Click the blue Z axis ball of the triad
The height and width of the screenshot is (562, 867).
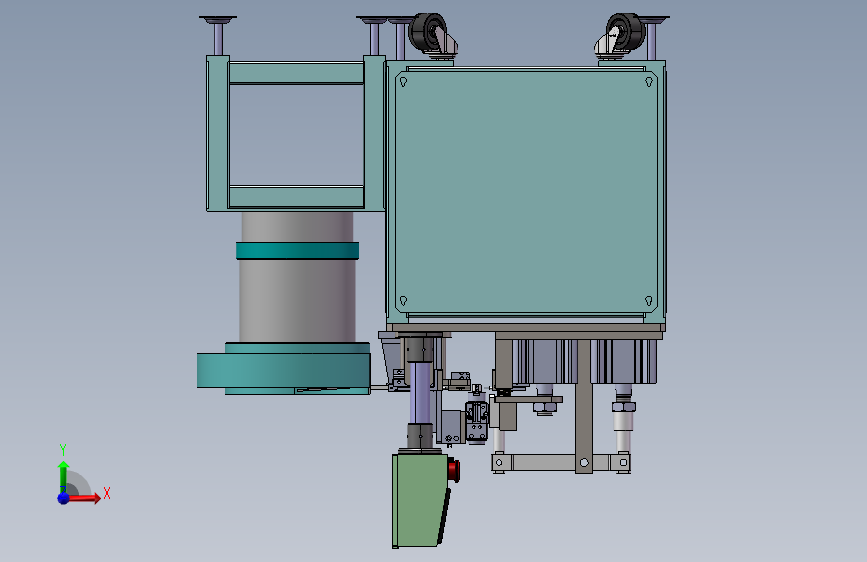[x=64, y=498]
